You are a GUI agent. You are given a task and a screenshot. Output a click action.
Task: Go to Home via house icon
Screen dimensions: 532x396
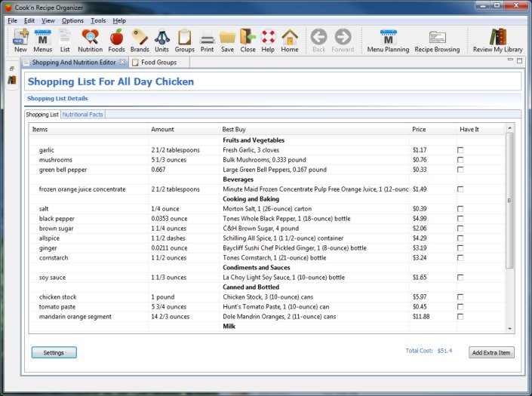tap(290, 40)
